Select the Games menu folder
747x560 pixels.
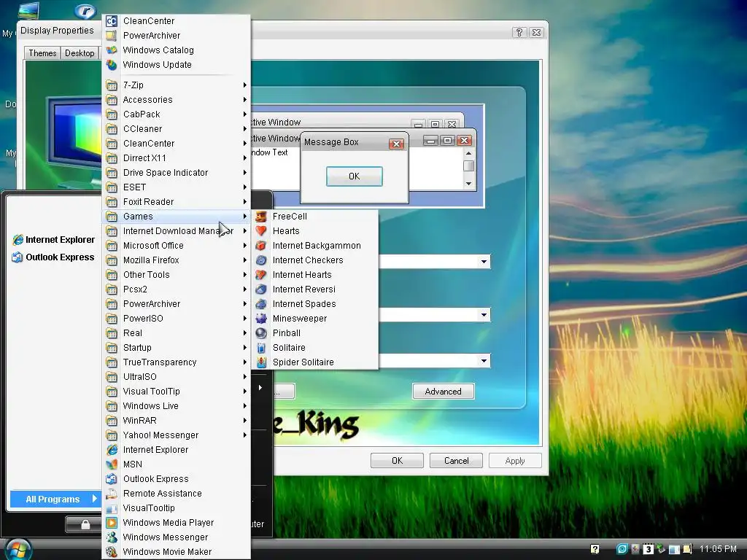177,216
